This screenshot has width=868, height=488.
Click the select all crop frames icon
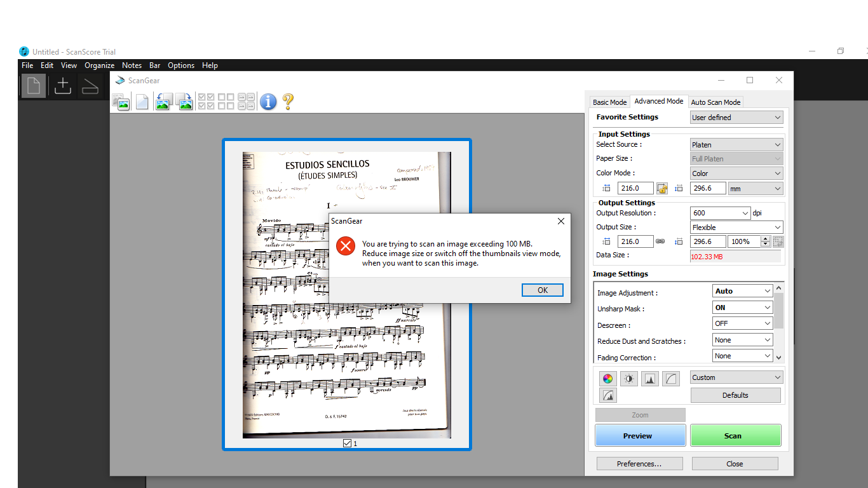point(247,102)
